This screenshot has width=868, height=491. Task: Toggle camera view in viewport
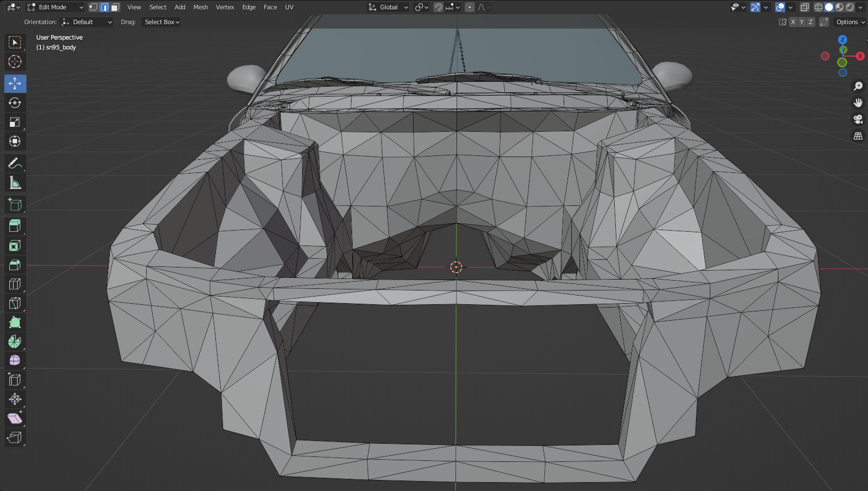[x=858, y=119]
